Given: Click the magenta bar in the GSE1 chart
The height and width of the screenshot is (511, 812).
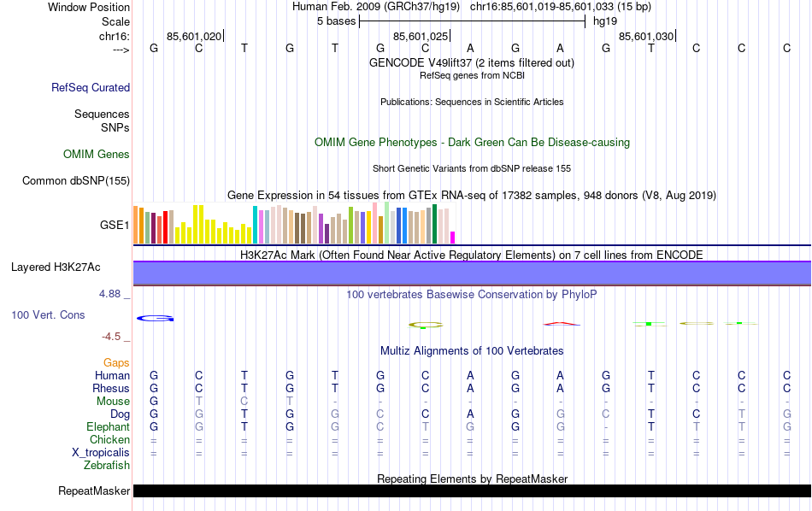Looking at the screenshot, I should (452, 238).
